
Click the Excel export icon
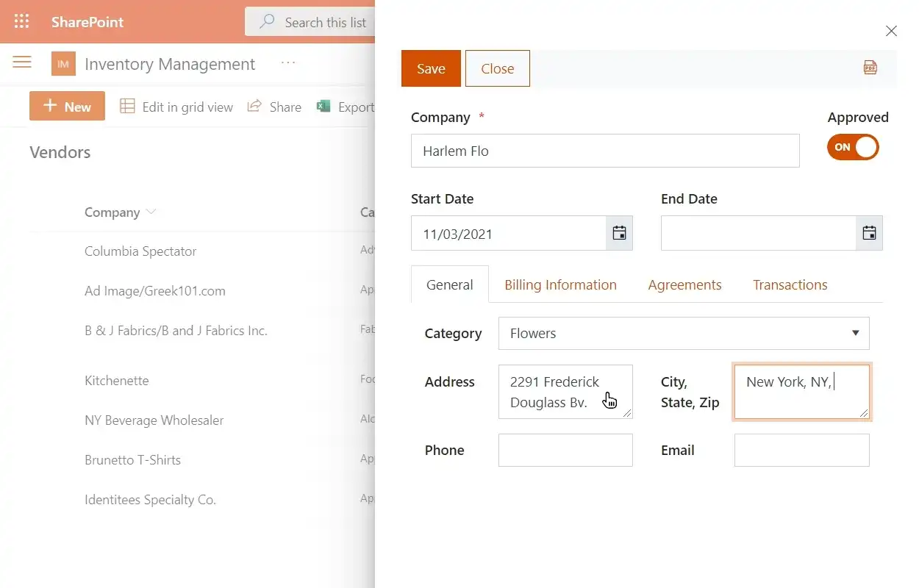tap(323, 107)
